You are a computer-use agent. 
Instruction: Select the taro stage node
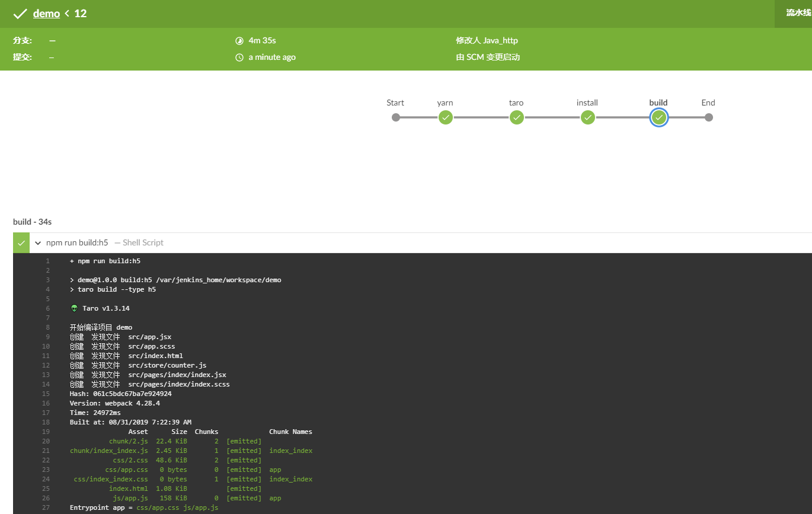click(x=517, y=117)
